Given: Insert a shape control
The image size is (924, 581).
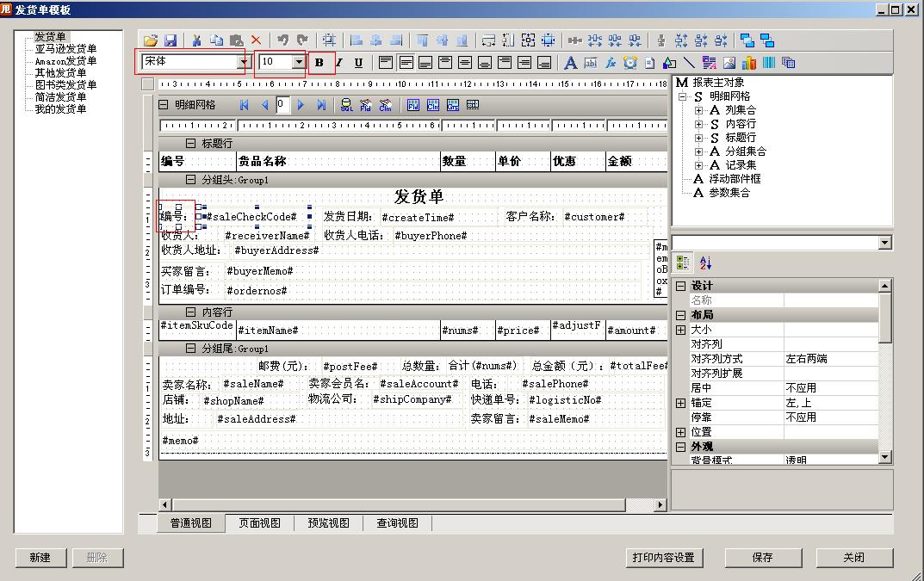Looking at the screenshot, I should click(669, 63).
